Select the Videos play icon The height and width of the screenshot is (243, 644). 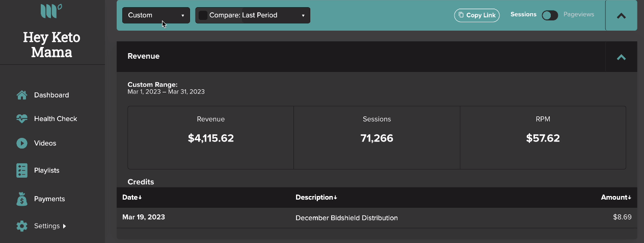click(21, 143)
